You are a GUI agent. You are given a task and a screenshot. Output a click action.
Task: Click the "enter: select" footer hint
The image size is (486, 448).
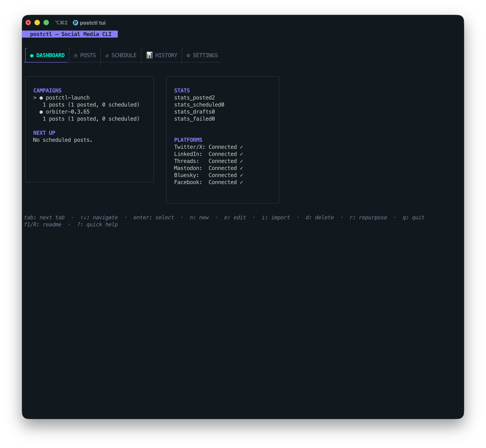(154, 218)
